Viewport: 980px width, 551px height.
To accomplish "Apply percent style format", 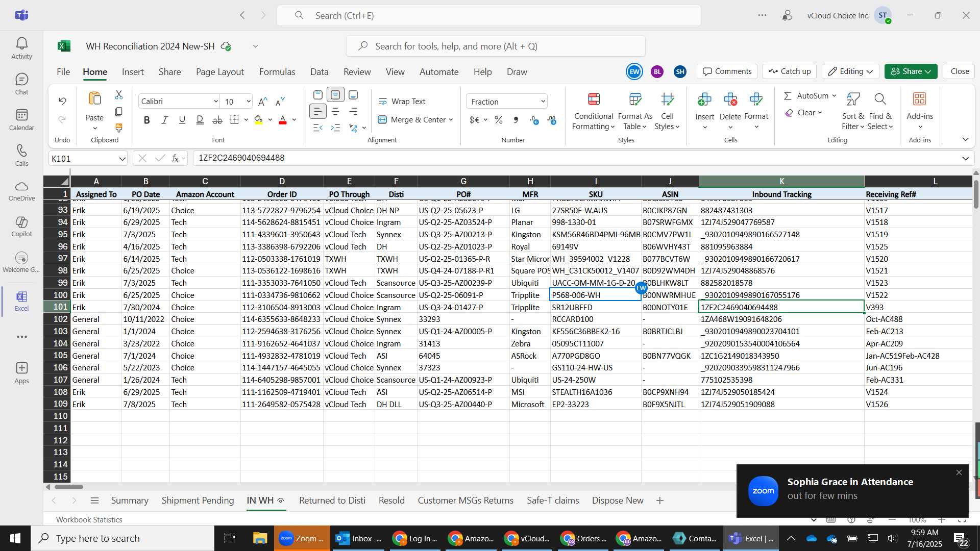I will coord(499,120).
